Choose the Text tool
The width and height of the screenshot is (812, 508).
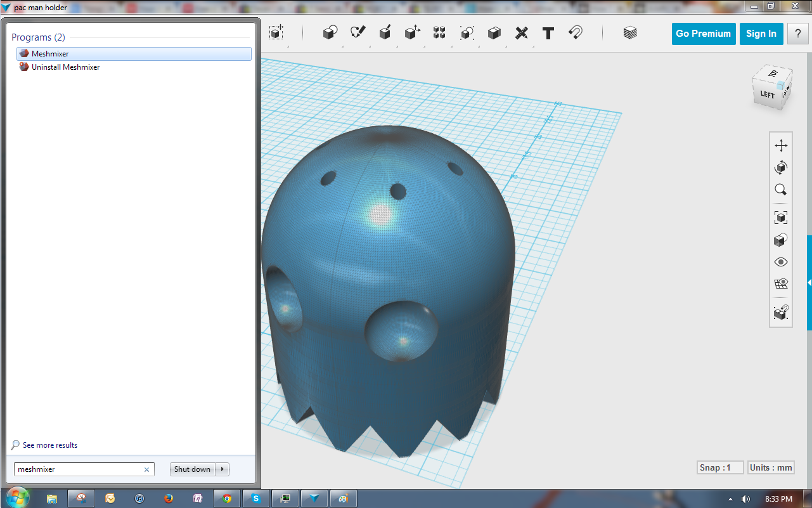(548, 33)
